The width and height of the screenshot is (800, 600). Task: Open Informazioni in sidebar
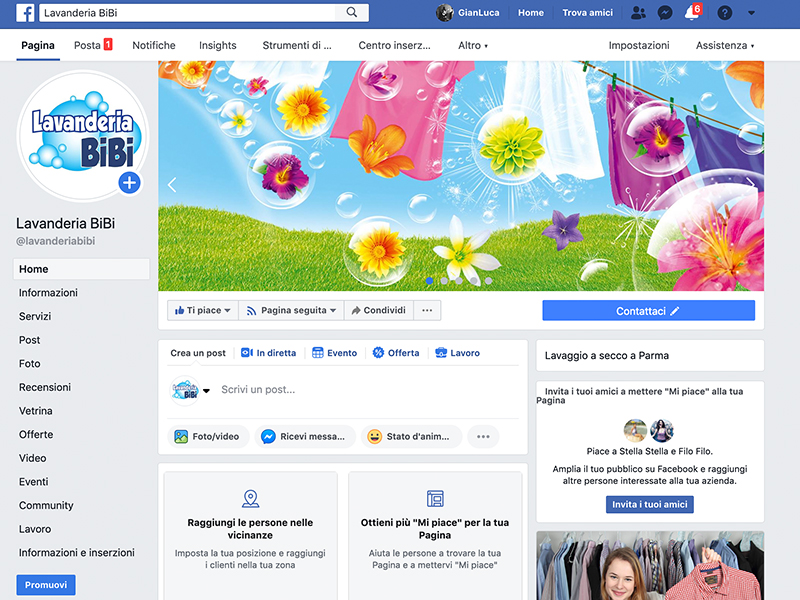(x=48, y=292)
